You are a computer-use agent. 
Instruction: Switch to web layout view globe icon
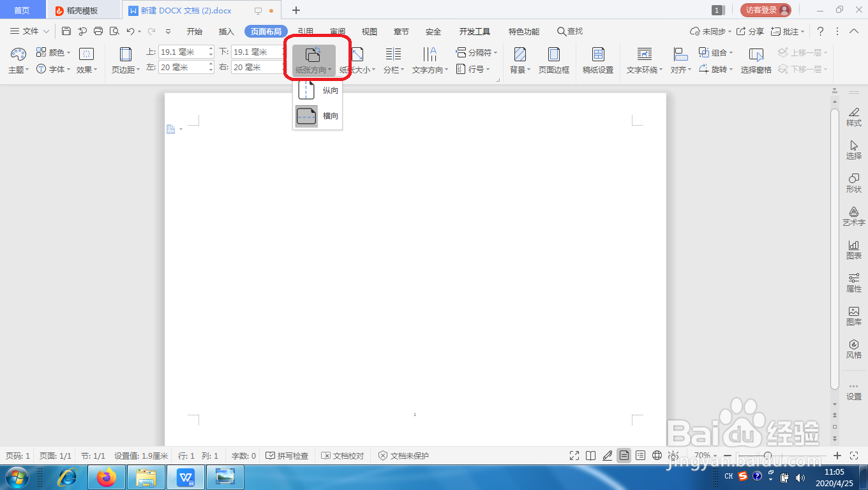click(x=657, y=456)
